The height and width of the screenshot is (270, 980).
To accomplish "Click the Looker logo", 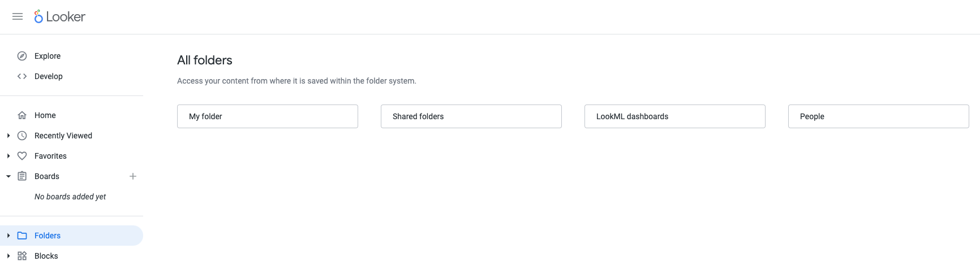I will coord(60,17).
